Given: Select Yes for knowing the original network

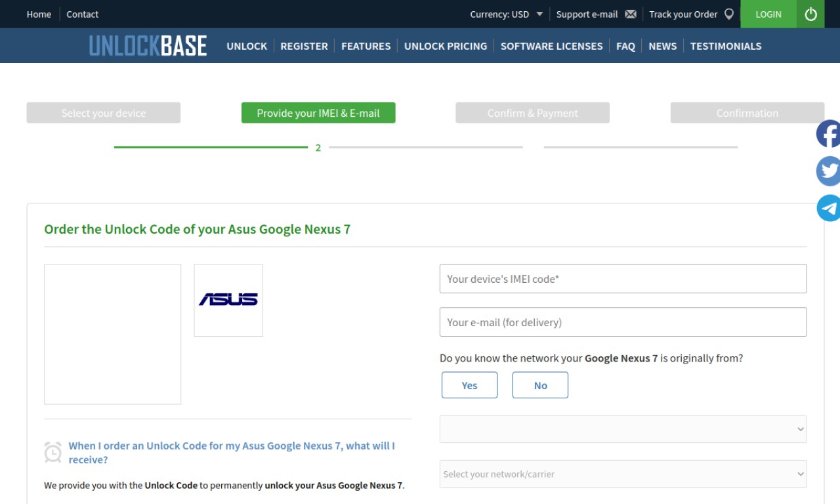Looking at the screenshot, I should 470,385.
